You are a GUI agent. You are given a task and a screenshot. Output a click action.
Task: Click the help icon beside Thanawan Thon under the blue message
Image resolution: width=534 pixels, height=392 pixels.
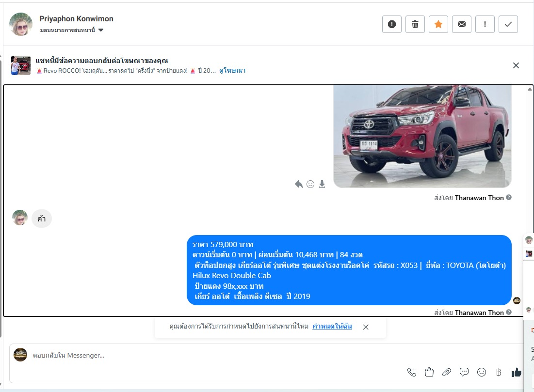pos(509,312)
